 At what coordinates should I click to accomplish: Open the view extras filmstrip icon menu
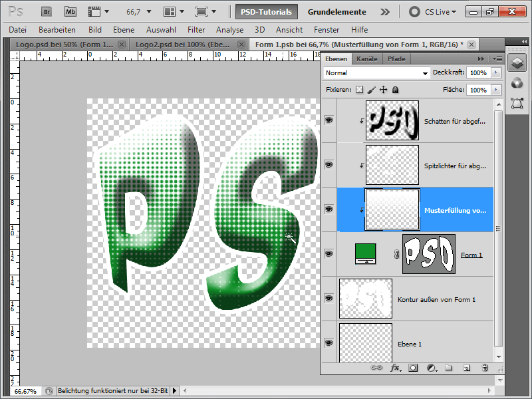coord(98,12)
